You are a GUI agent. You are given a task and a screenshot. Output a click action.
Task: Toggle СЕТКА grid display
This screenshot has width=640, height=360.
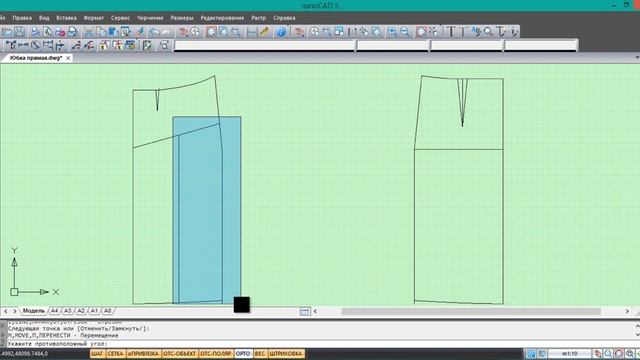[x=116, y=353]
